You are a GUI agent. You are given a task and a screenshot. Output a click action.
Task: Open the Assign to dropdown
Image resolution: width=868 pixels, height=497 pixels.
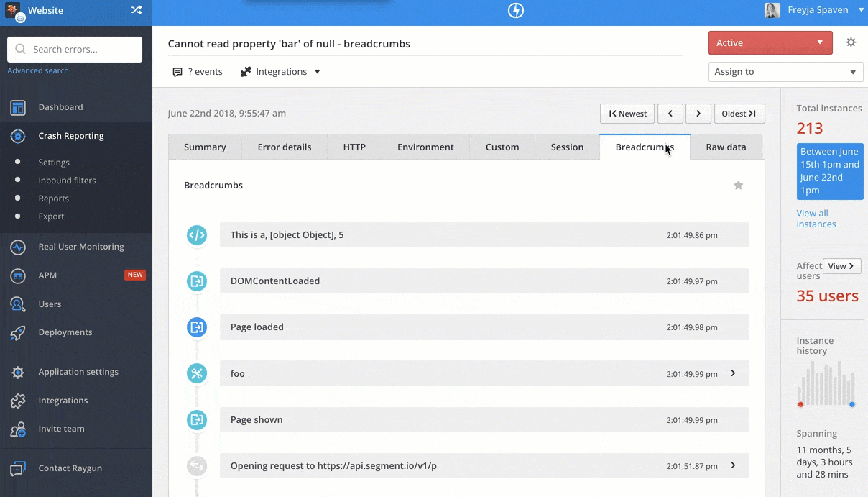pyautogui.click(x=785, y=72)
